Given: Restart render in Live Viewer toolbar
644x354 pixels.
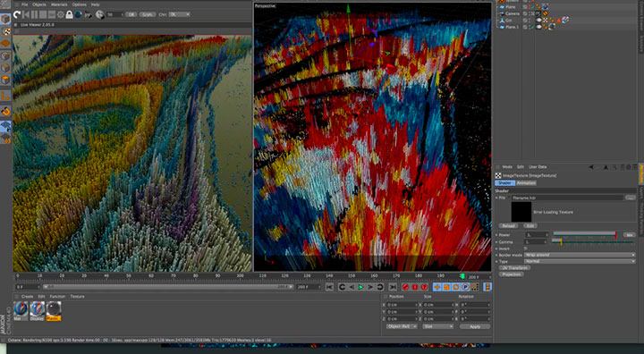Looking at the screenshot, I should pyautogui.click(x=16, y=15).
